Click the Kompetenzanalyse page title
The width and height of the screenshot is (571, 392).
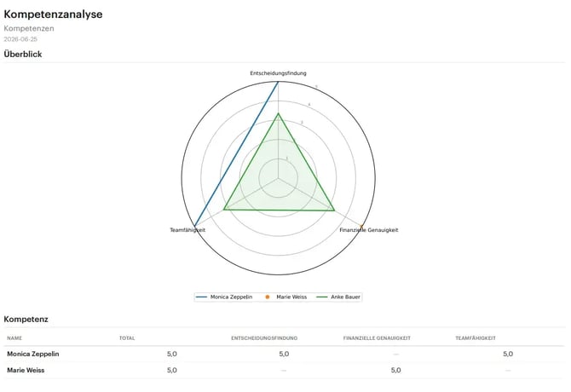pos(53,14)
